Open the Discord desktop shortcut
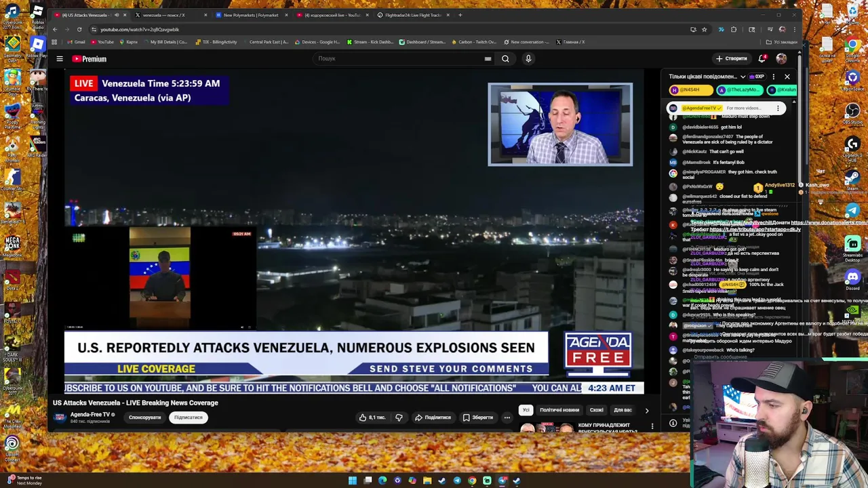Image resolution: width=868 pixels, height=488 pixels. (852, 279)
